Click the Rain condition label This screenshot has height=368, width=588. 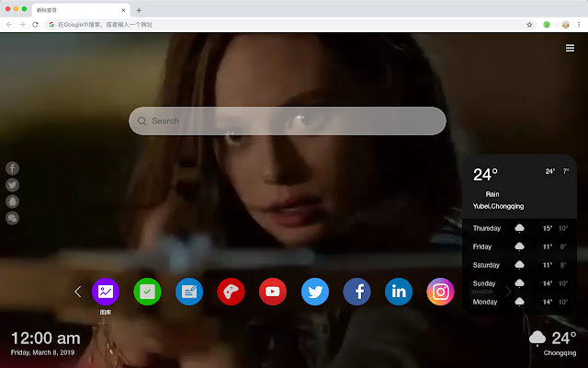click(x=492, y=194)
